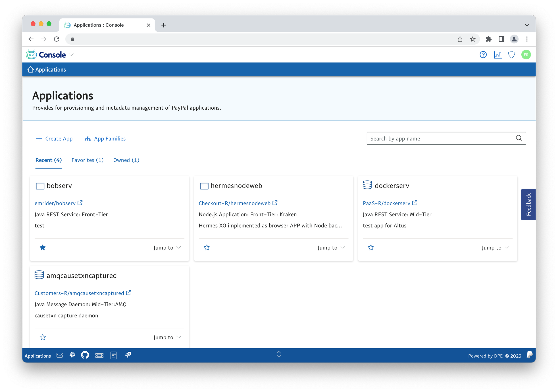558x392 pixels.
Task: Click the GitHub icon in footer
Action: [85, 355]
